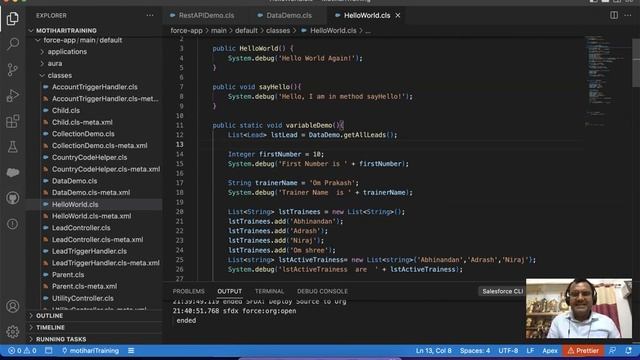
Task: Open Parent.cls file
Action: pos(68,275)
